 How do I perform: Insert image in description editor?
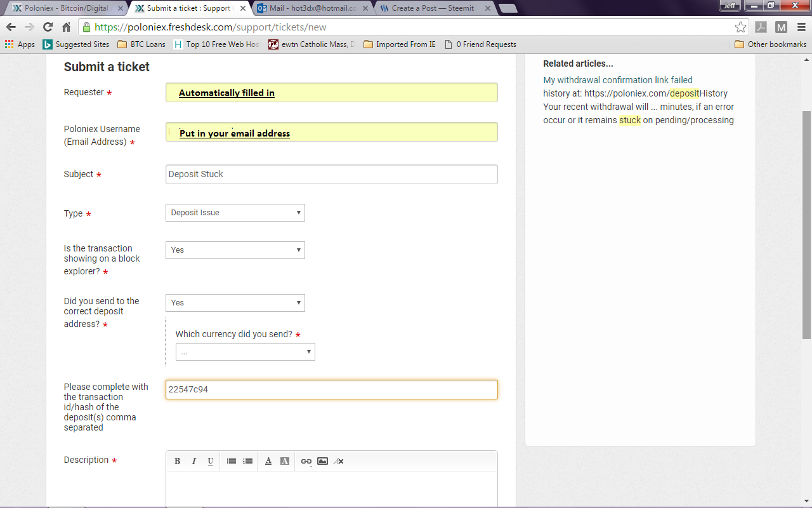[323, 461]
